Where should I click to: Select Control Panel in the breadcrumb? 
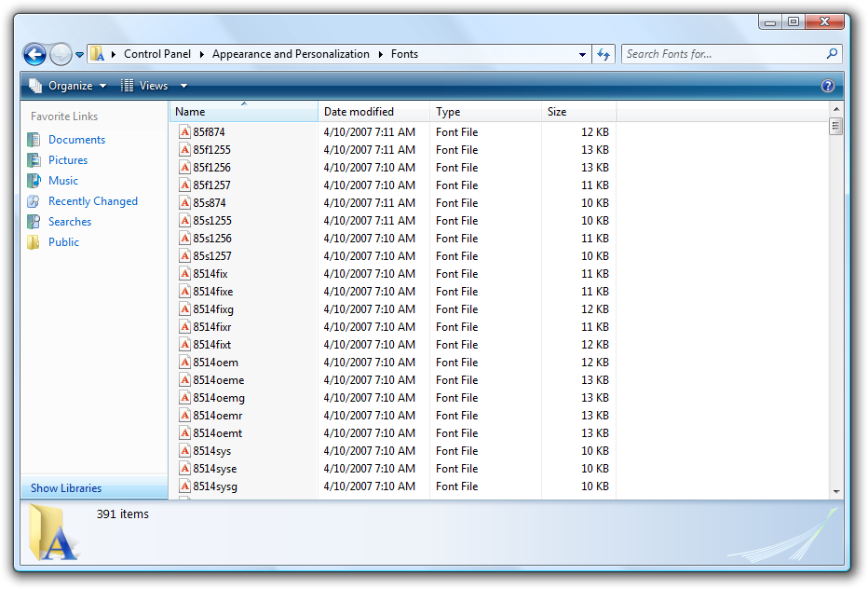click(x=157, y=54)
